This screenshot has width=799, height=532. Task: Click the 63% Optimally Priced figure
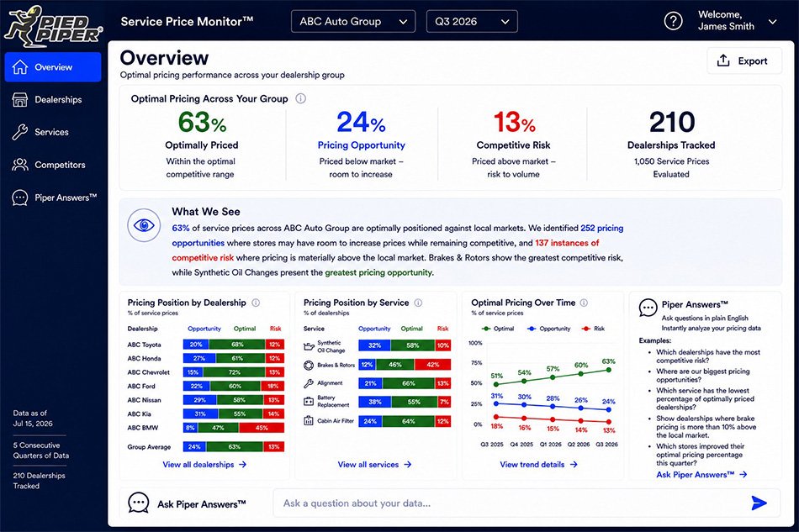(202, 122)
